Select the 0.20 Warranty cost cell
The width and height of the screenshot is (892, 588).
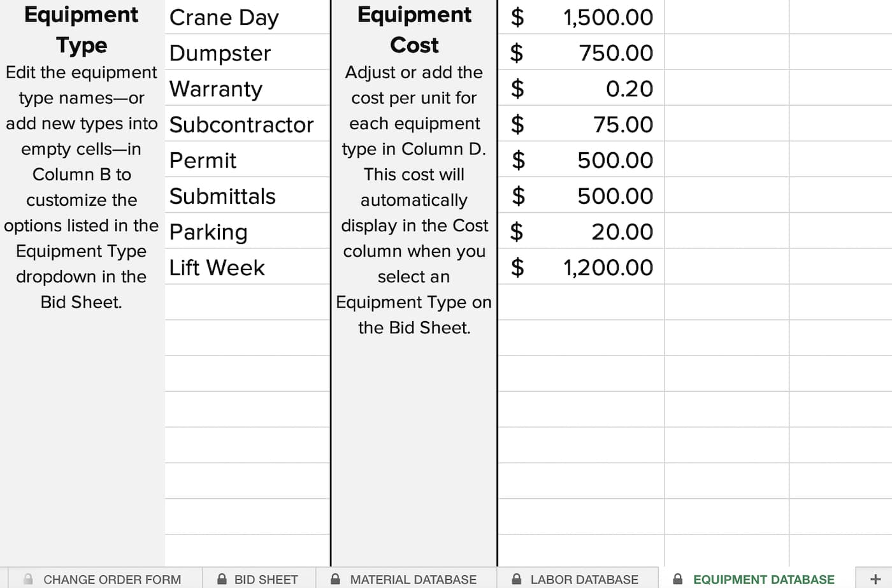(581, 89)
